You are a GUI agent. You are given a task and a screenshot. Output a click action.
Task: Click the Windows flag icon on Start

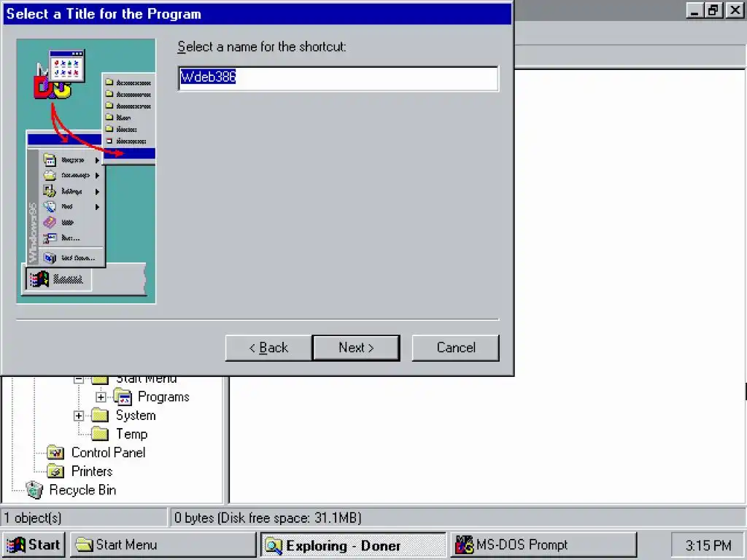point(15,545)
